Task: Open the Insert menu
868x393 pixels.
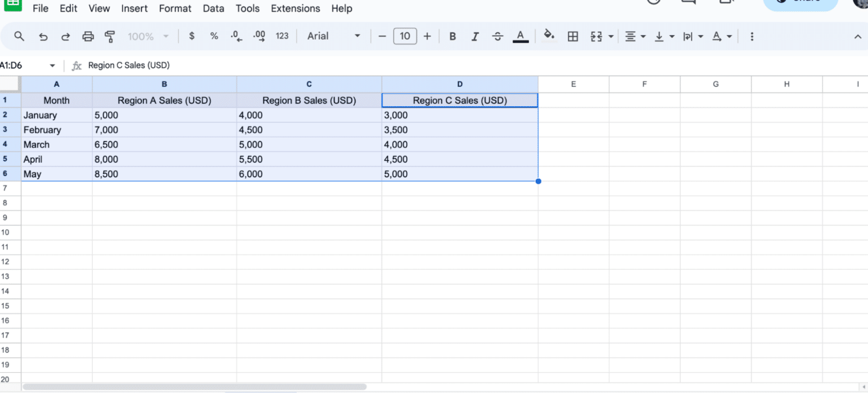Action: coord(134,8)
